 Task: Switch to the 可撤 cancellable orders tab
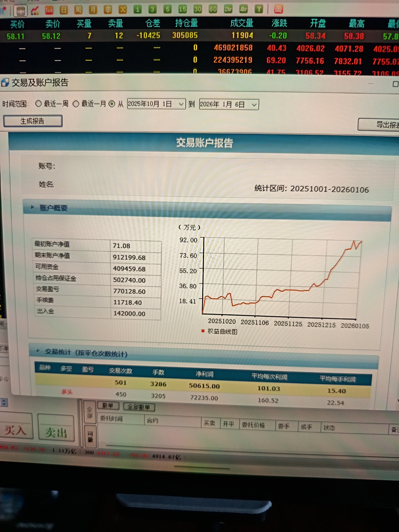coord(90,437)
